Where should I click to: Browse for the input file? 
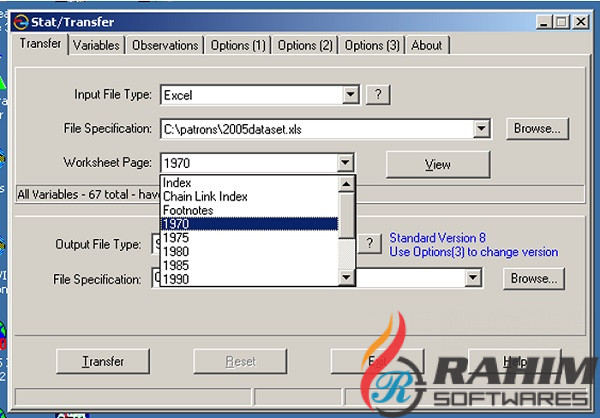[x=537, y=128]
